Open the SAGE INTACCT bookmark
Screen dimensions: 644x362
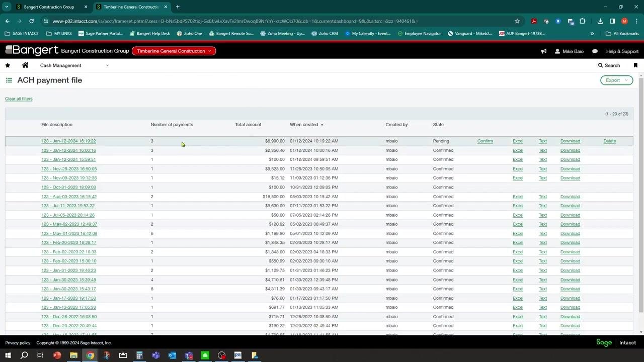click(x=22, y=33)
